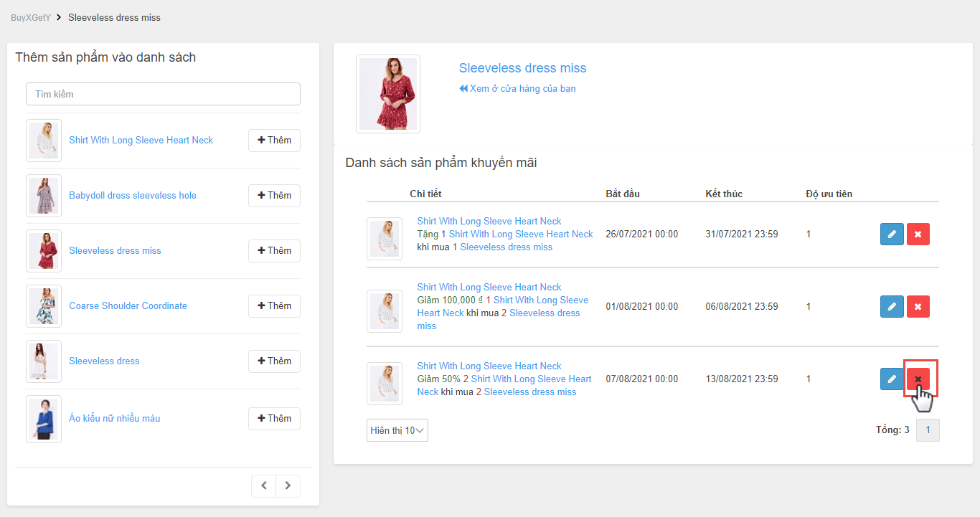Open 'Xem ở cửa hàng của bạn' link
Viewport: 980px width, 517px height.
(517, 89)
